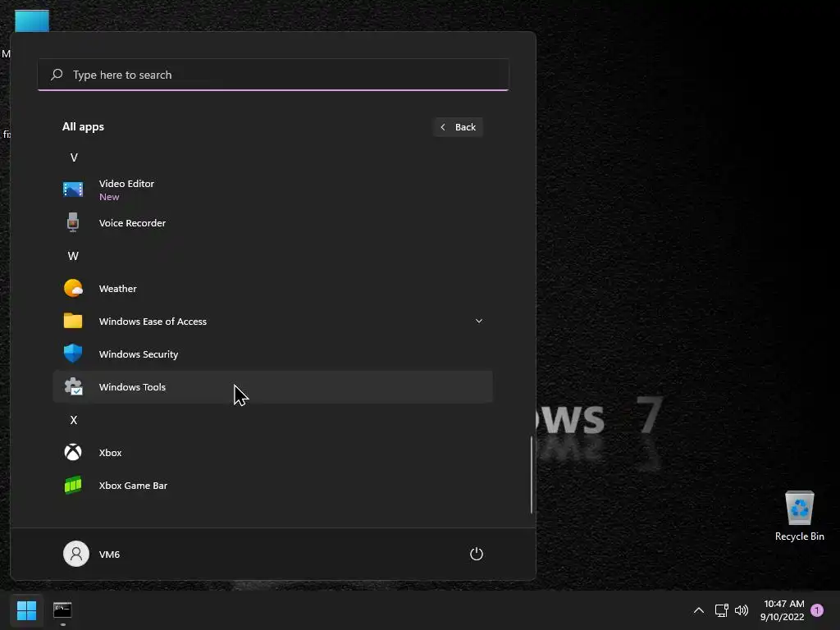Click the Xbox Game Bar label

[134, 486]
